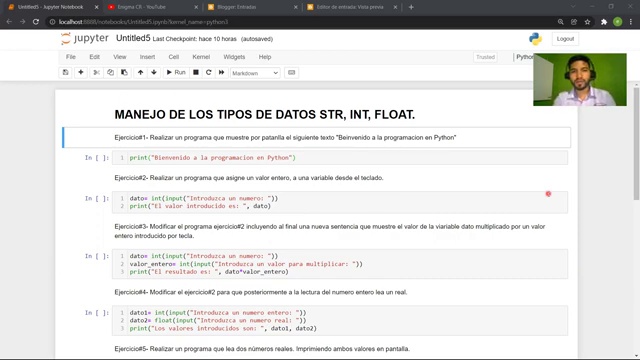The height and width of the screenshot is (360, 640).
Task: Click the Python logo icon
Action: (535, 39)
